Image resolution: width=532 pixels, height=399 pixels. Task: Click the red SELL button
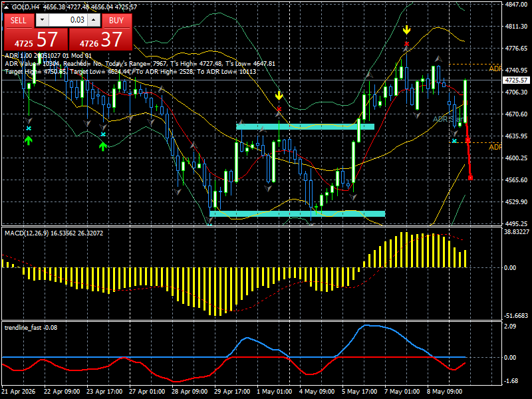19,21
